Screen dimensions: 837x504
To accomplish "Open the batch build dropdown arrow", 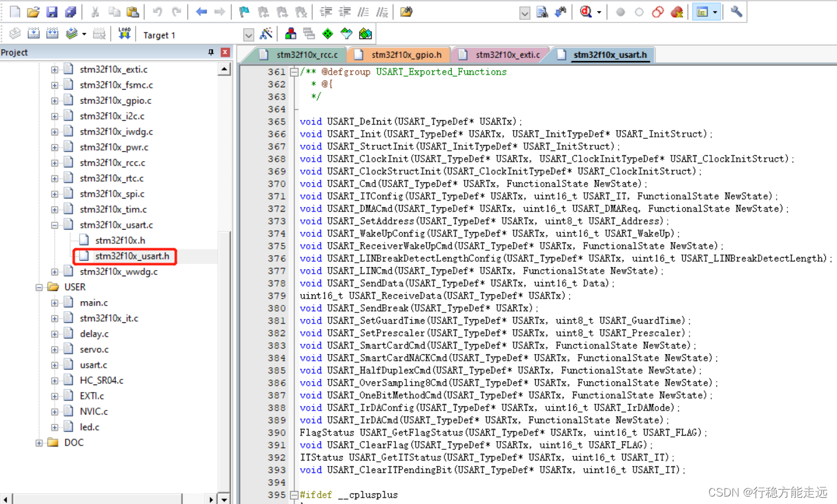I will 83,34.
